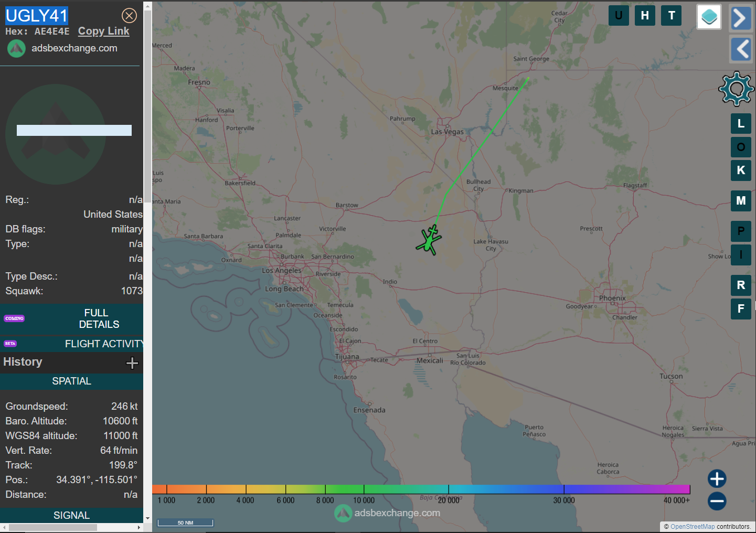
Task: Open the FLIGHT ACTIVITY section
Action: click(x=72, y=344)
